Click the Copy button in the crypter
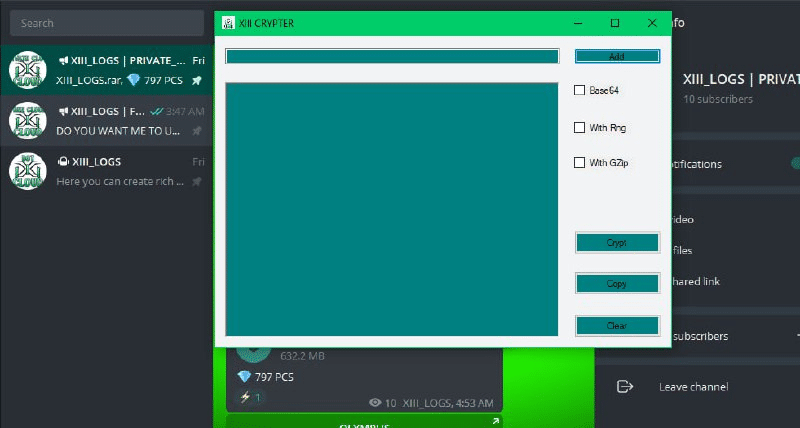Image resolution: width=800 pixels, height=428 pixels. pyautogui.click(x=617, y=283)
